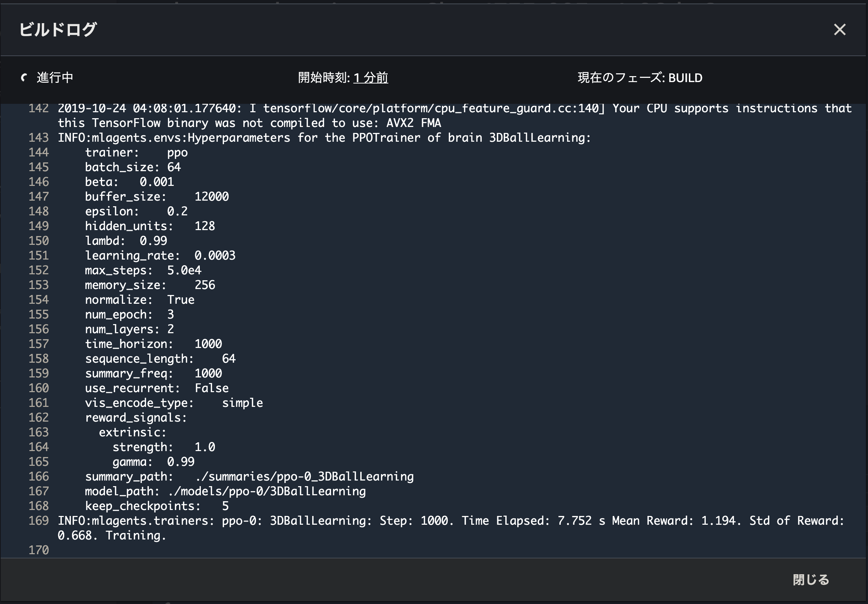Click the 現在のフェーズ: BUILD status label

640,78
